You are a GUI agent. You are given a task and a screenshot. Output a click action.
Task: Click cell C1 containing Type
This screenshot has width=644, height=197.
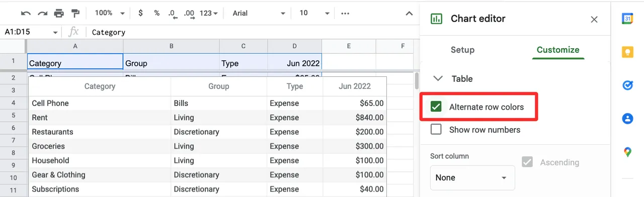(244, 61)
